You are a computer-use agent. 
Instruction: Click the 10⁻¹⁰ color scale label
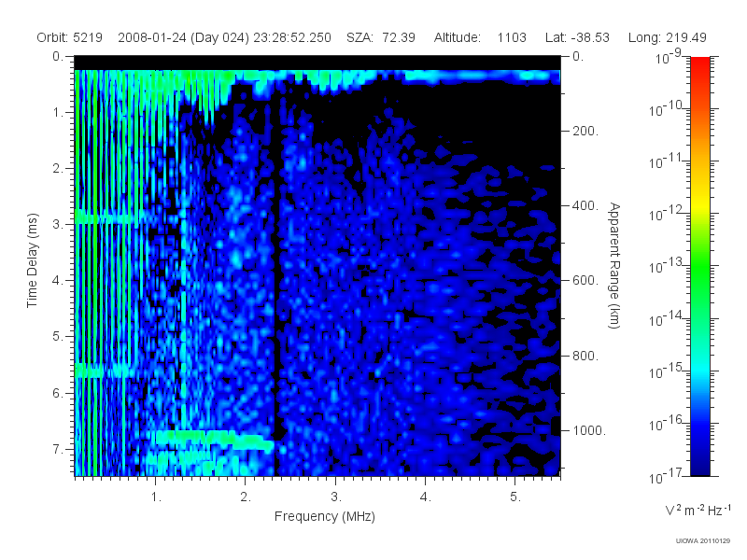(667, 109)
